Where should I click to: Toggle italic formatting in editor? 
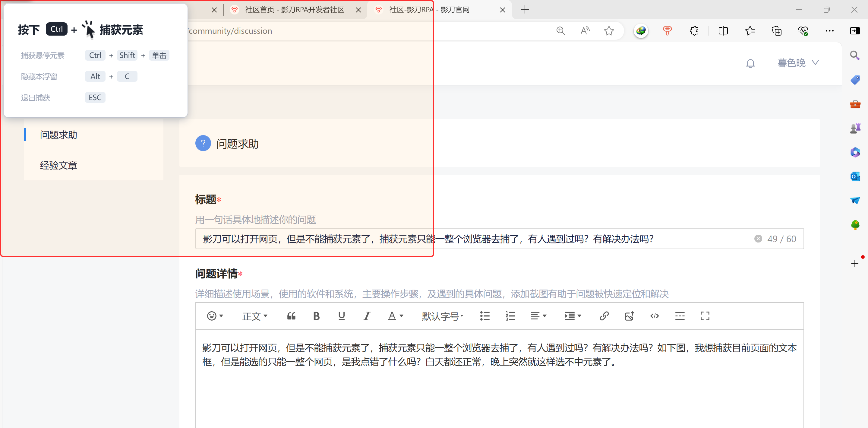[x=367, y=316]
